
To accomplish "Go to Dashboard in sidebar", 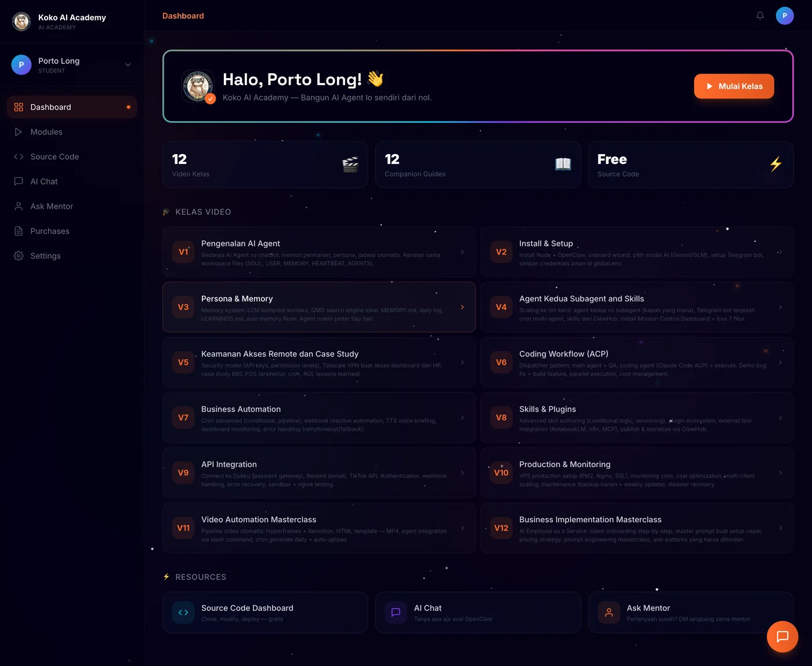I will 72,107.
